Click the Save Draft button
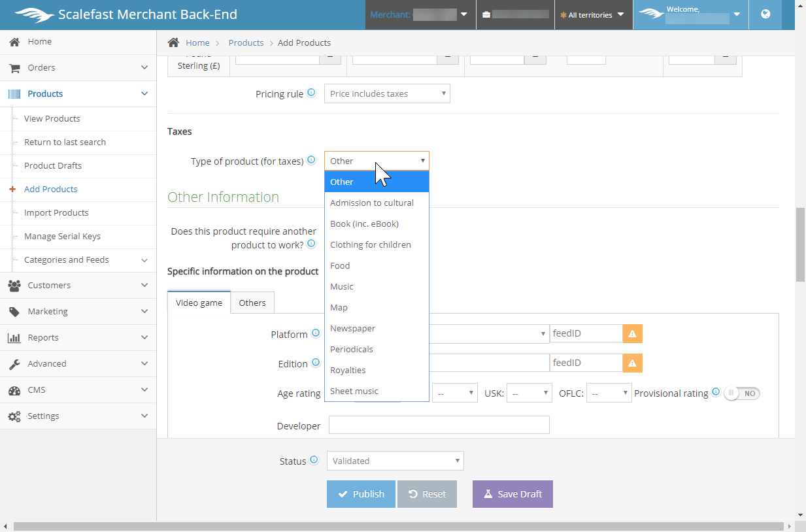 pyautogui.click(x=512, y=494)
